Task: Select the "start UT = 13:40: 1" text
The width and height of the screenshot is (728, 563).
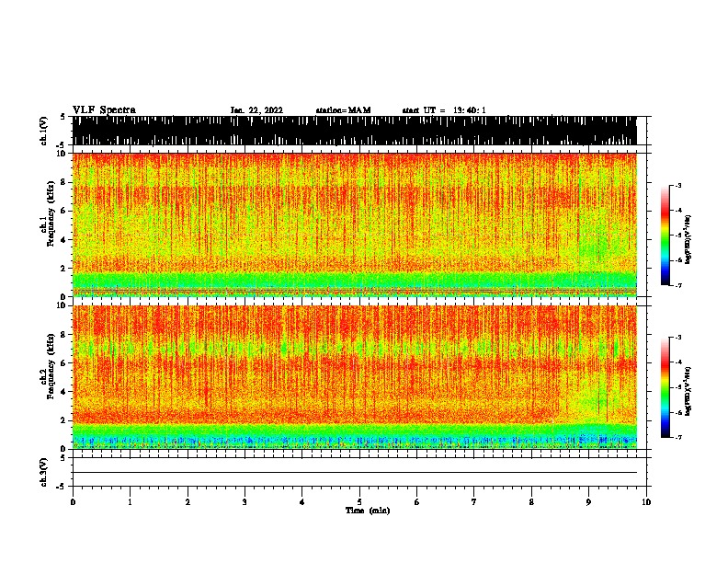Action: pos(444,110)
